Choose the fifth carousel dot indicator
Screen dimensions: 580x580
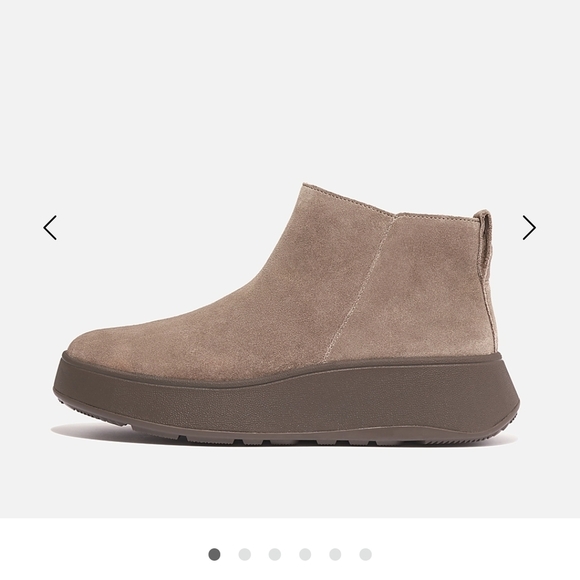tap(335, 554)
